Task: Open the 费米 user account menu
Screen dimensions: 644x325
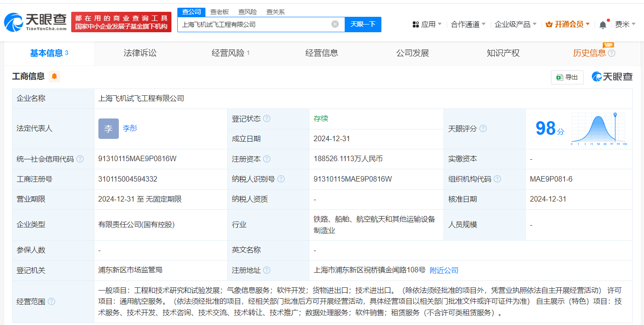Action: click(625, 25)
